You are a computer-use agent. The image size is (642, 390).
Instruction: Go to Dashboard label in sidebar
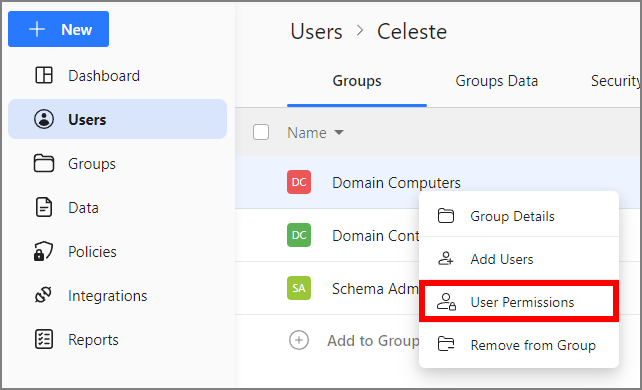coord(104,76)
